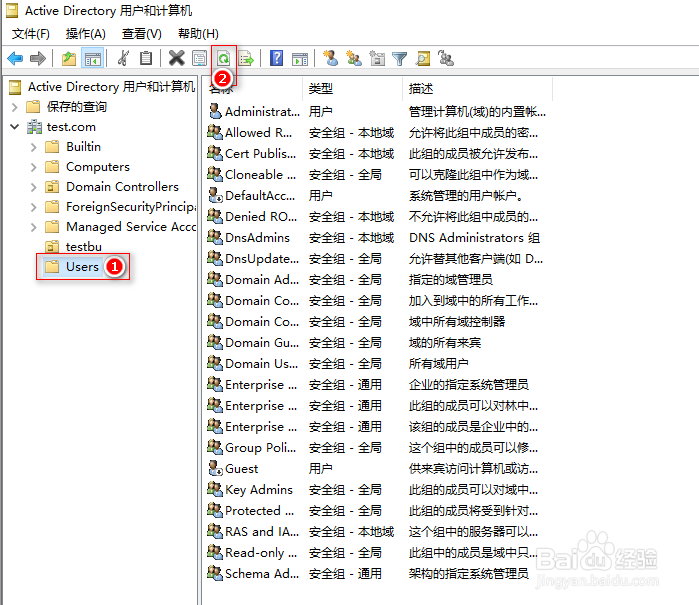Screen dimensions: 699x605
Task: Select the Builtin folder label
Action: [x=83, y=147]
